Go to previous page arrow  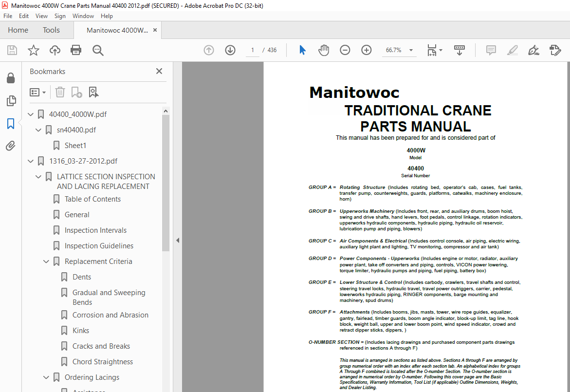point(209,50)
